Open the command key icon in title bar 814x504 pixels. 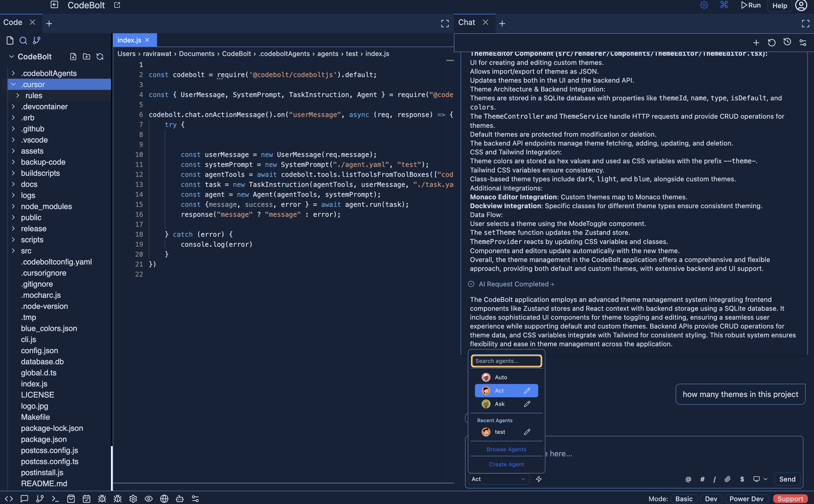click(x=724, y=5)
